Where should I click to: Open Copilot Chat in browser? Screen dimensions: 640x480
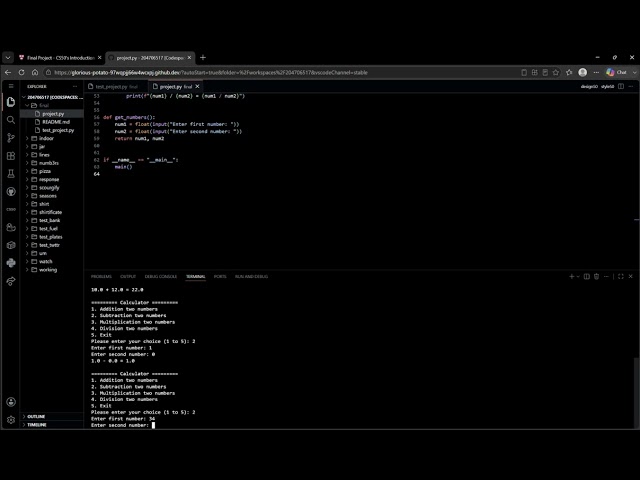point(617,72)
